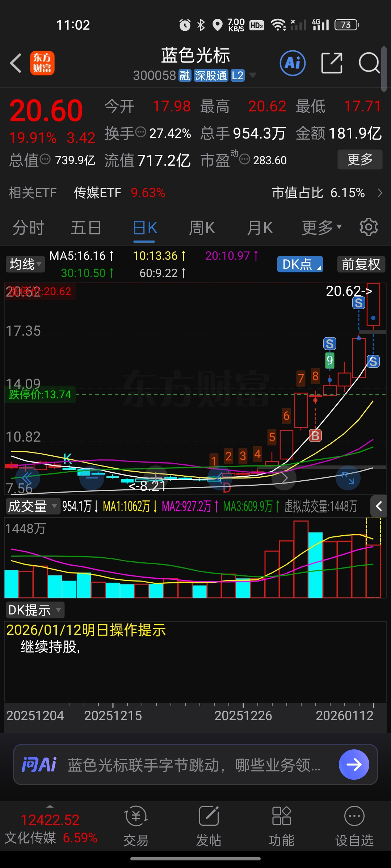The width and height of the screenshot is (391, 868).
Task: Tap the Wi-Fi status icon
Action: [x=278, y=25]
